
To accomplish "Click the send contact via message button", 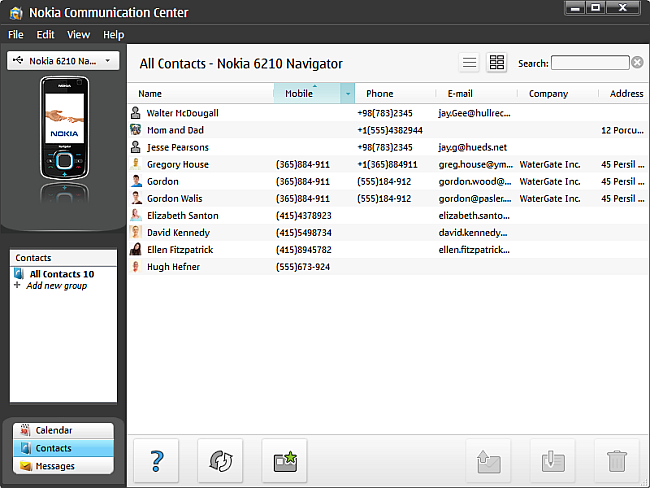I will [489, 461].
